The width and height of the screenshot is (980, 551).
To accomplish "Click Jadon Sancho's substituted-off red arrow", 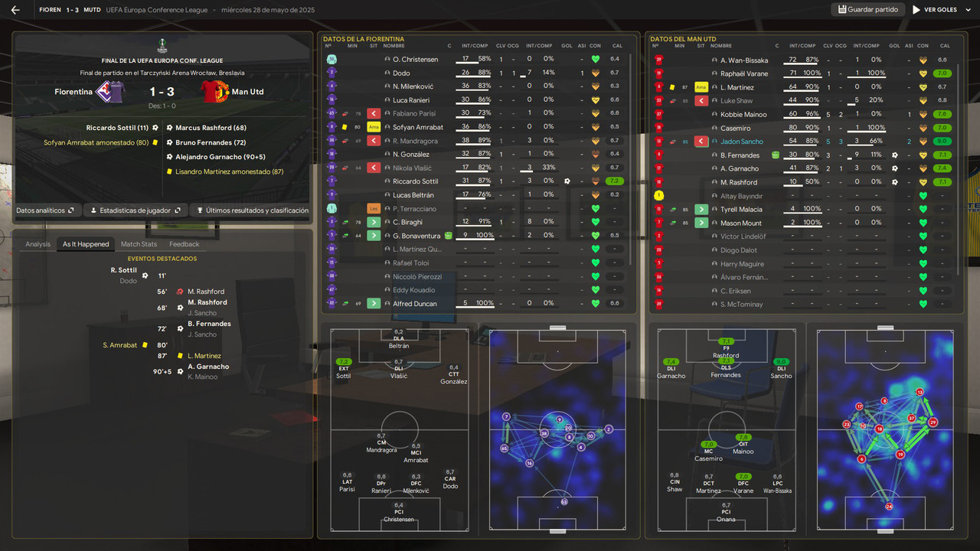I will [x=701, y=142].
